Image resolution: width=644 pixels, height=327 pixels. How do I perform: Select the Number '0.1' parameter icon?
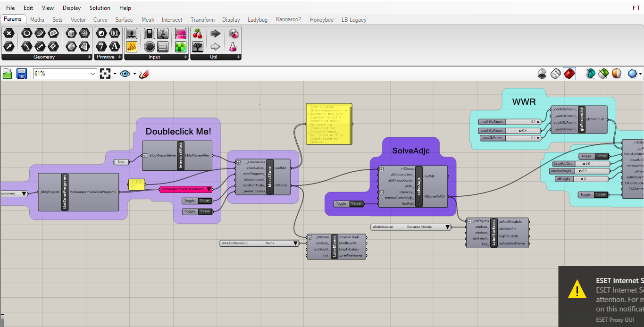(115, 33)
